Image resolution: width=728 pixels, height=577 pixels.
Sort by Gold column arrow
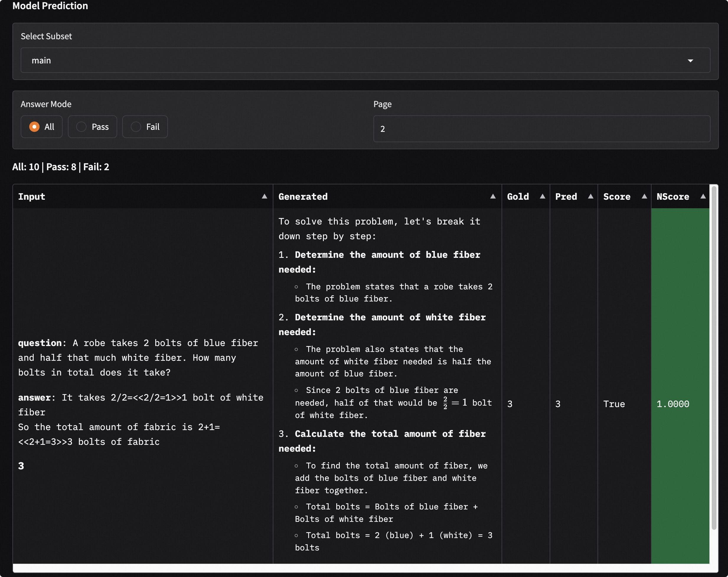point(542,196)
